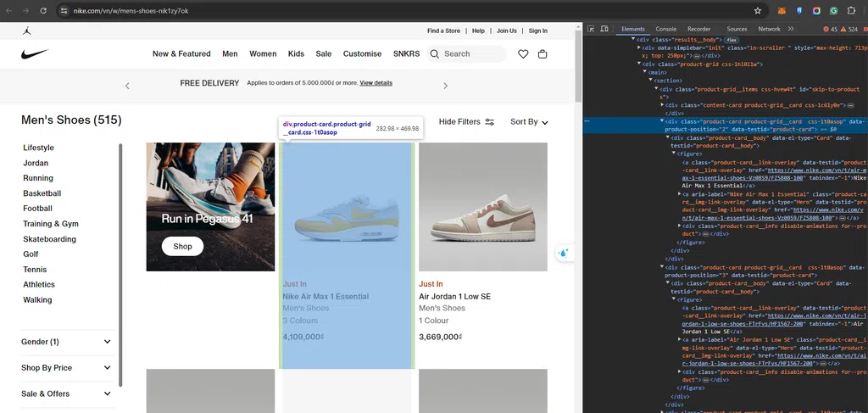Click Sign In link

pyautogui.click(x=538, y=31)
